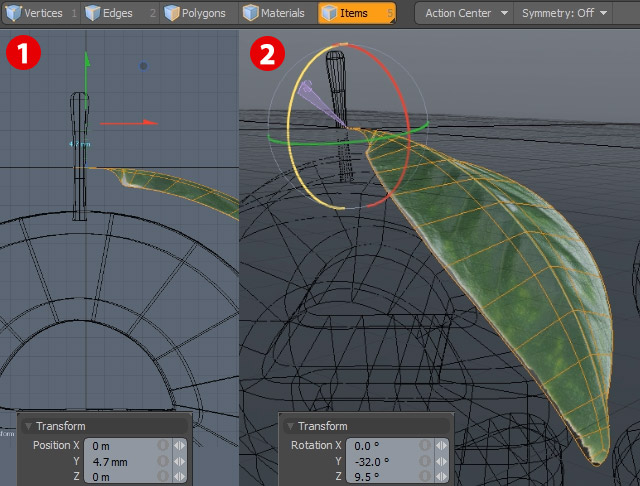Image resolution: width=640 pixels, height=486 pixels.
Task: Select the Items mode button
Action: click(x=357, y=13)
